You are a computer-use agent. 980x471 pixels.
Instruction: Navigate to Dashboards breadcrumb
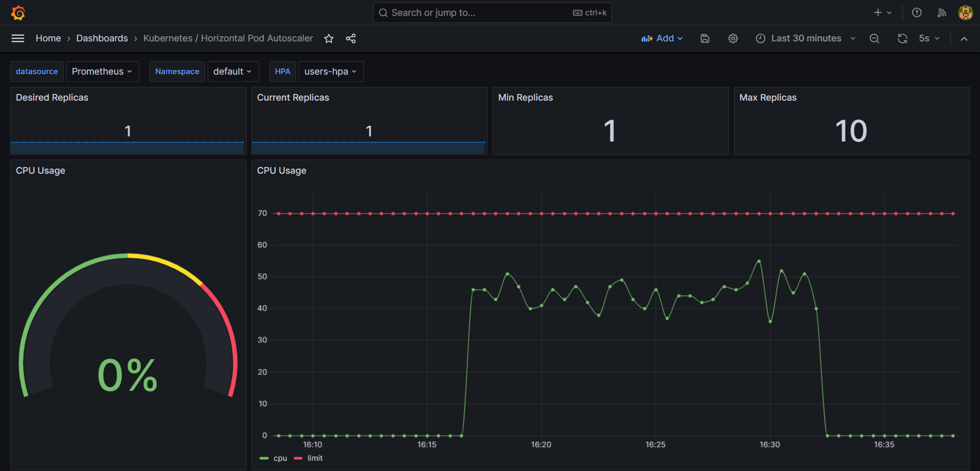point(102,38)
